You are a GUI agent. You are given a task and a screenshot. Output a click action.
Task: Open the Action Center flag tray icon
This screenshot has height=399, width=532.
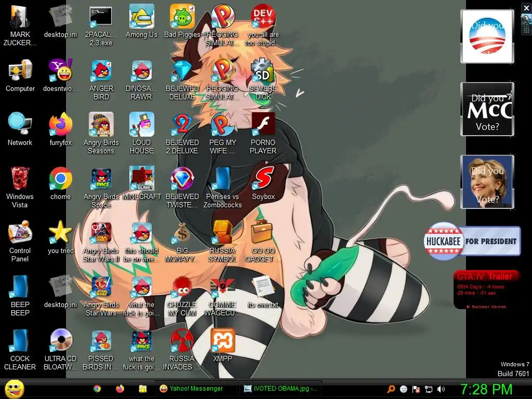(x=416, y=389)
